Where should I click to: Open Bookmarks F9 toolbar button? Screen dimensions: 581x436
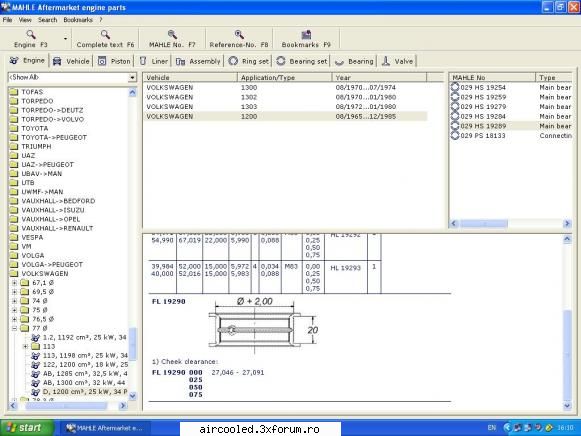point(306,39)
